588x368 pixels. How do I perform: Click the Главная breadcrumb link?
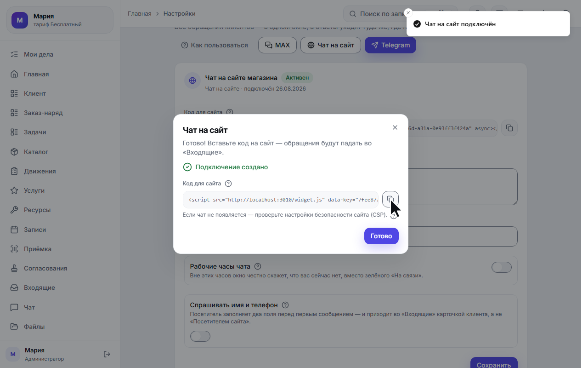click(139, 14)
